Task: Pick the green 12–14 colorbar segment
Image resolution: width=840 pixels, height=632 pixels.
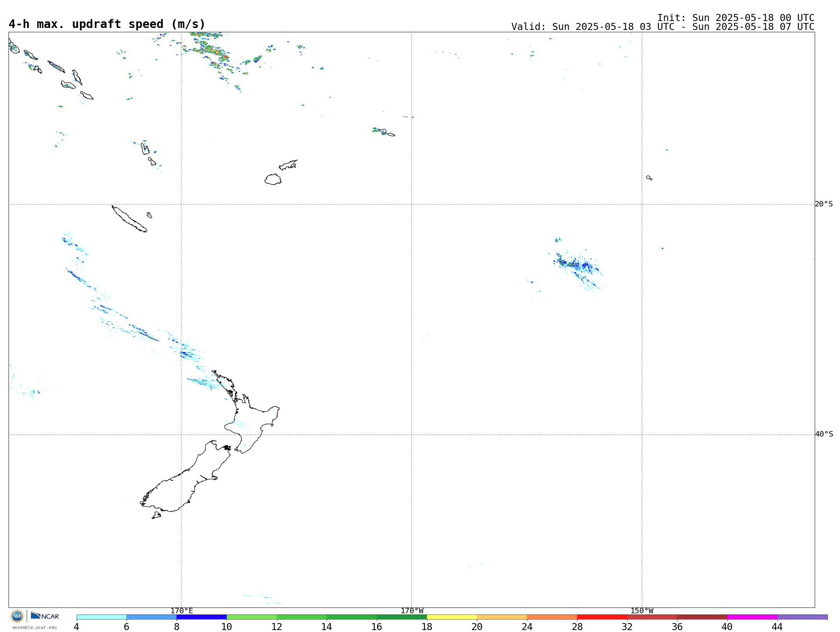Action: (x=302, y=617)
